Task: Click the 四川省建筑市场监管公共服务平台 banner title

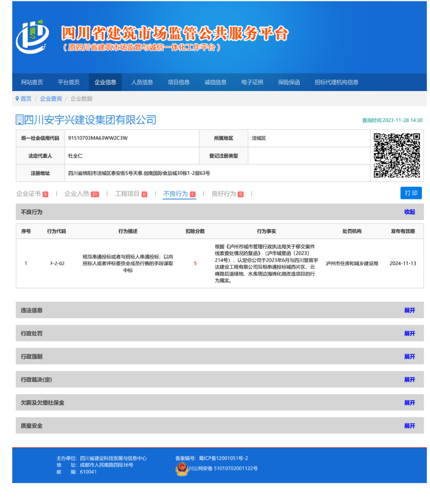Action: point(175,34)
